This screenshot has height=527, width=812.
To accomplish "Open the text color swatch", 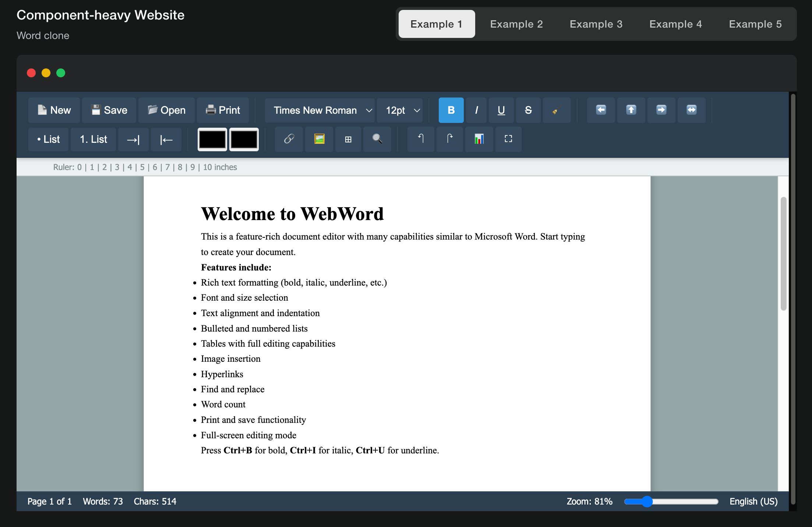I will tap(212, 139).
